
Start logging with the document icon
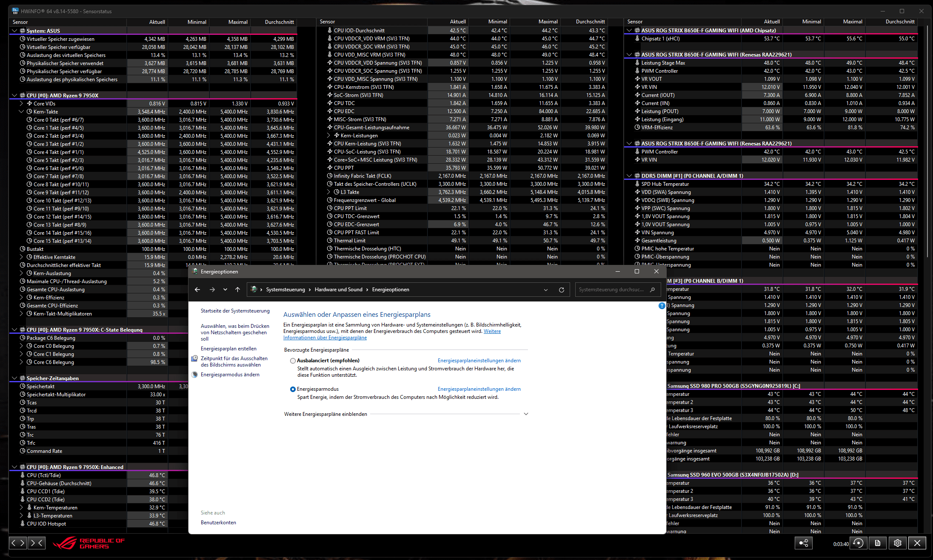click(878, 543)
